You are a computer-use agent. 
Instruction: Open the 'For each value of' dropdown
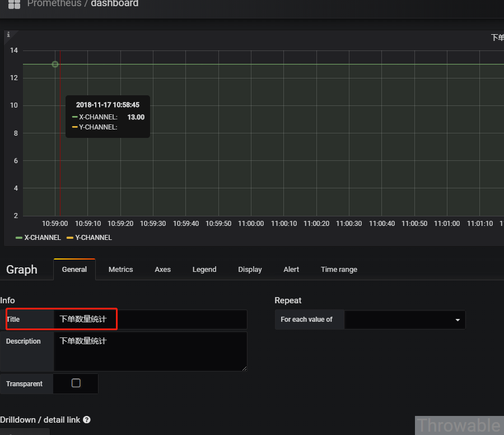coord(404,320)
